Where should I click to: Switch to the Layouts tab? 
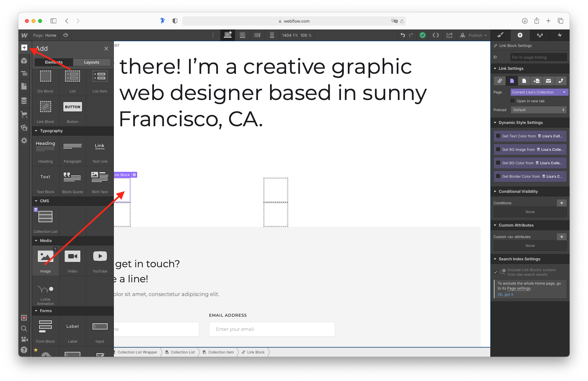click(92, 62)
